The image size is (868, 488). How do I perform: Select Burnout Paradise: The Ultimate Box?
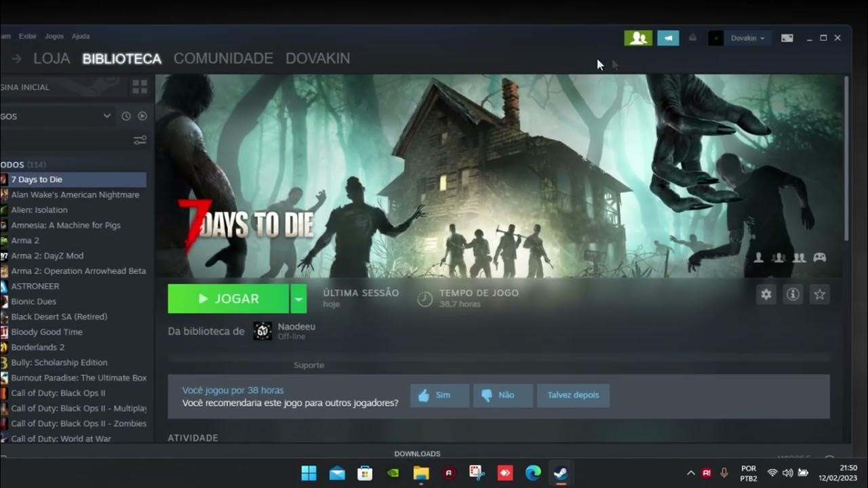point(73,378)
